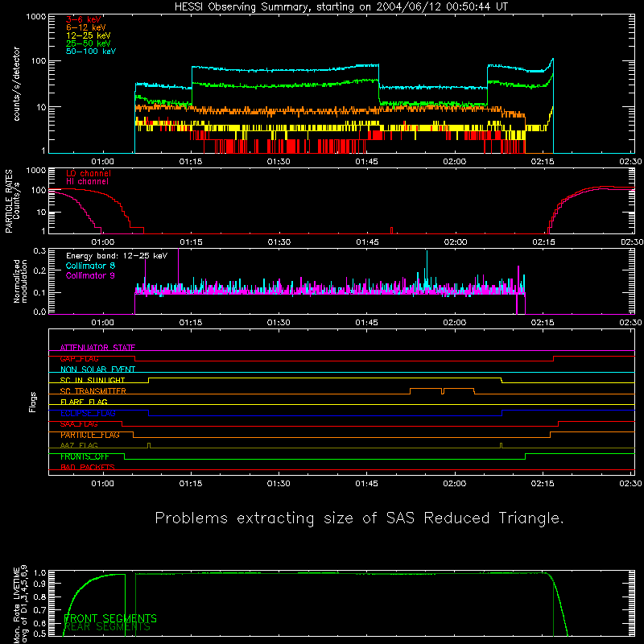Click the Energy band: 12-25 keV label
The height and width of the screenshot is (644, 644).
pyautogui.click(x=117, y=256)
